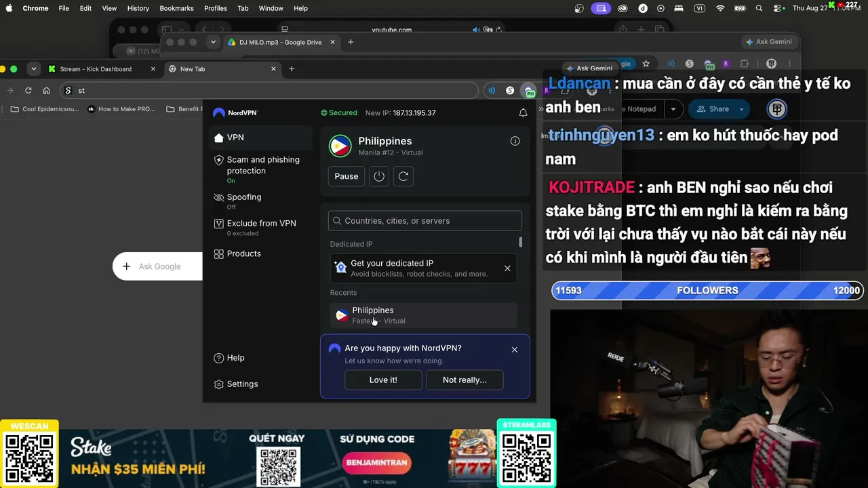868x488 pixels.
Task: Pause the NordVPN connection
Action: pos(347,176)
